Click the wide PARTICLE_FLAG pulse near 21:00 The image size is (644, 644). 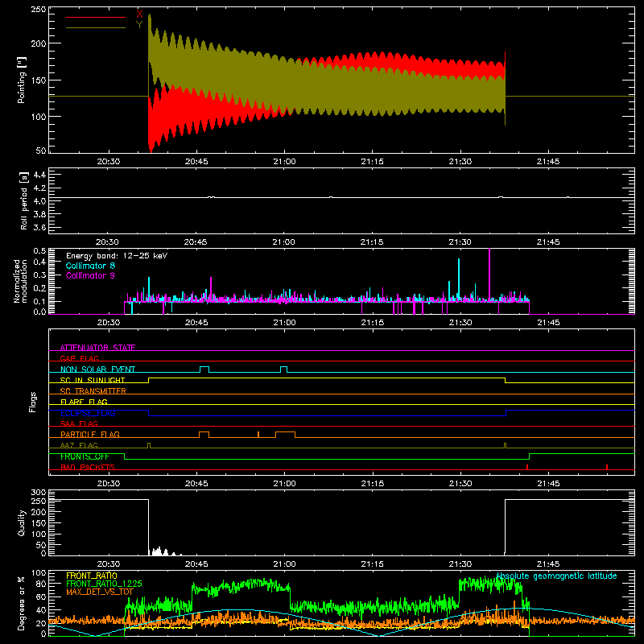(286, 435)
